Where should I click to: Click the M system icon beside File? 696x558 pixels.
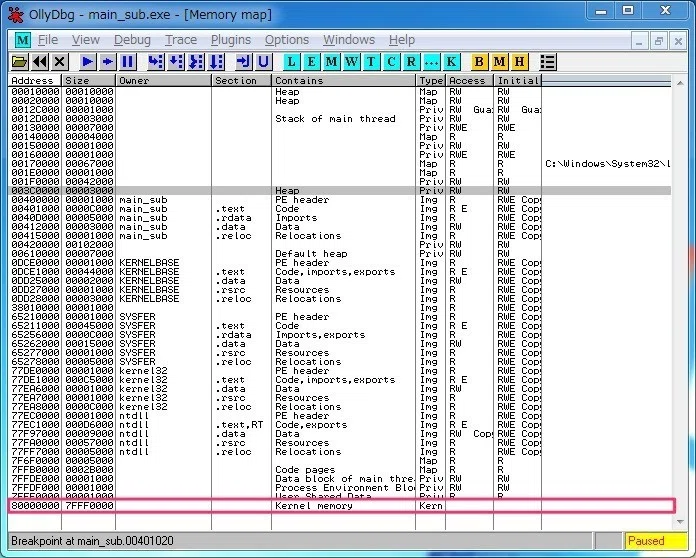[22, 40]
